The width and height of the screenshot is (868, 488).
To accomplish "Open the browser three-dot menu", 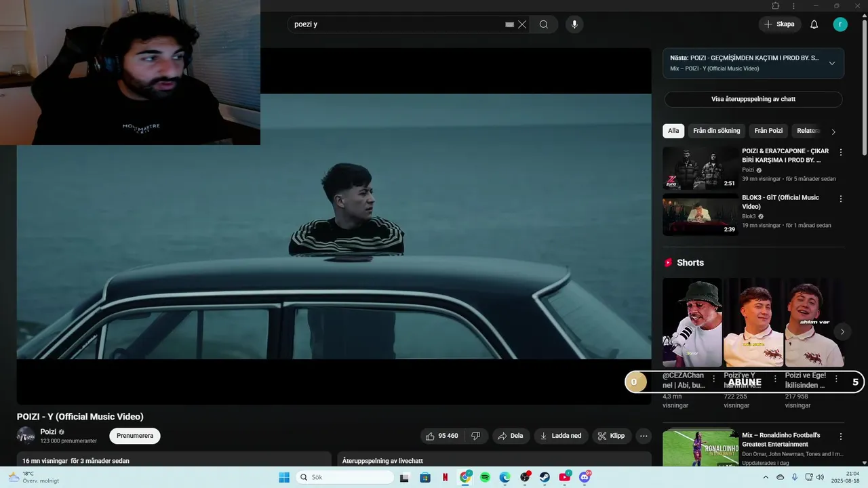I will coord(794,6).
